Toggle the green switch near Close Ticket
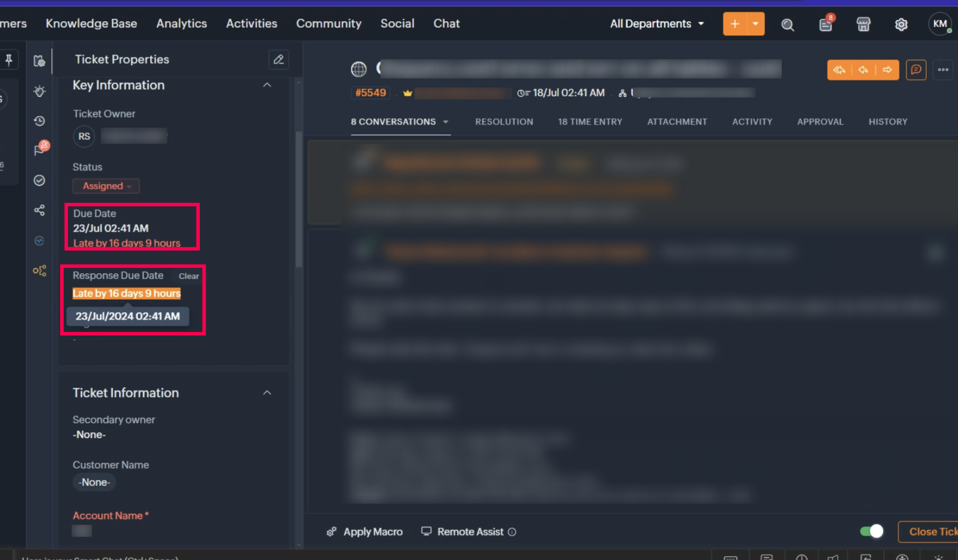The image size is (958, 560). coord(872,531)
